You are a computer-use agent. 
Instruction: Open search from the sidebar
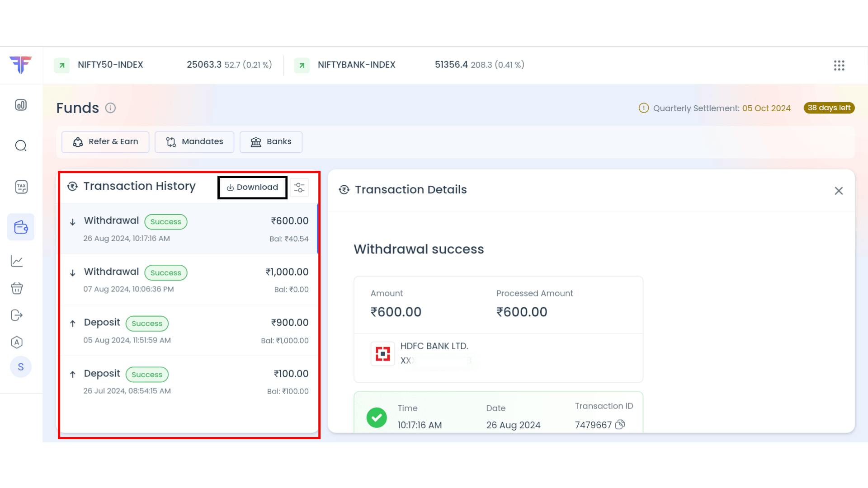pyautogui.click(x=21, y=145)
